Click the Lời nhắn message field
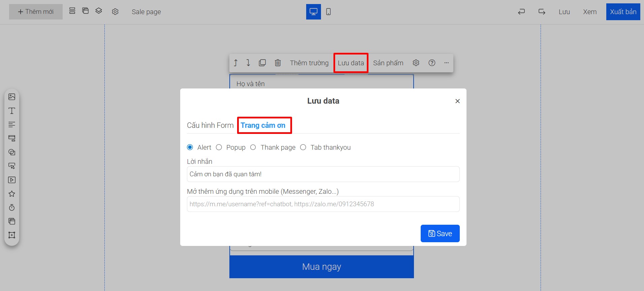This screenshot has height=291, width=644. click(323, 174)
